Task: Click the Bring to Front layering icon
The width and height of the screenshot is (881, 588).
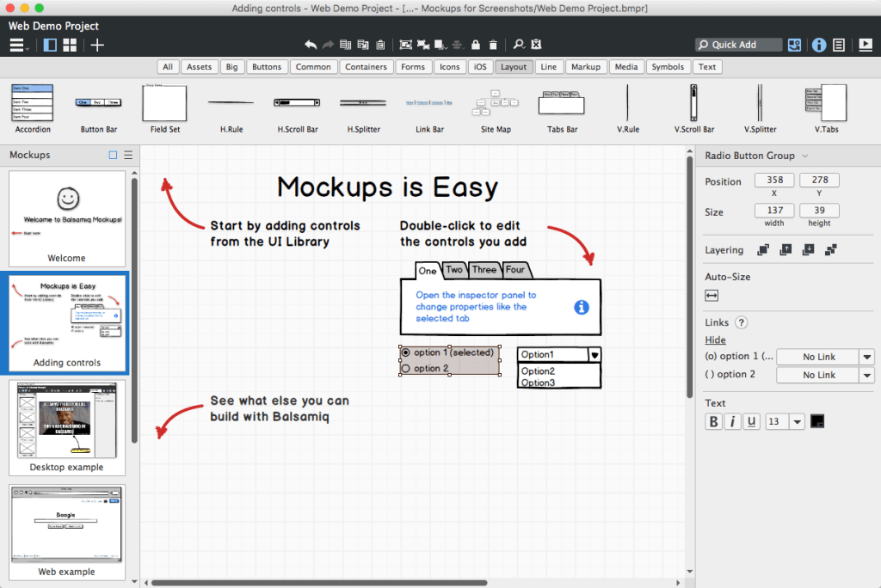Action: [x=762, y=249]
